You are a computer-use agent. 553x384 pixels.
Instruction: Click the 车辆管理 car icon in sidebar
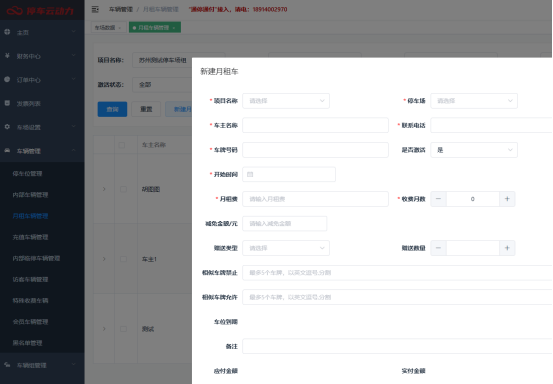[x=7, y=151]
